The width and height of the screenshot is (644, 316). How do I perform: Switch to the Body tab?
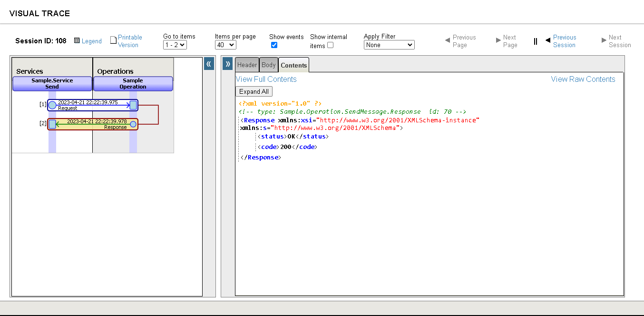pyautogui.click(x=268, y=65)
